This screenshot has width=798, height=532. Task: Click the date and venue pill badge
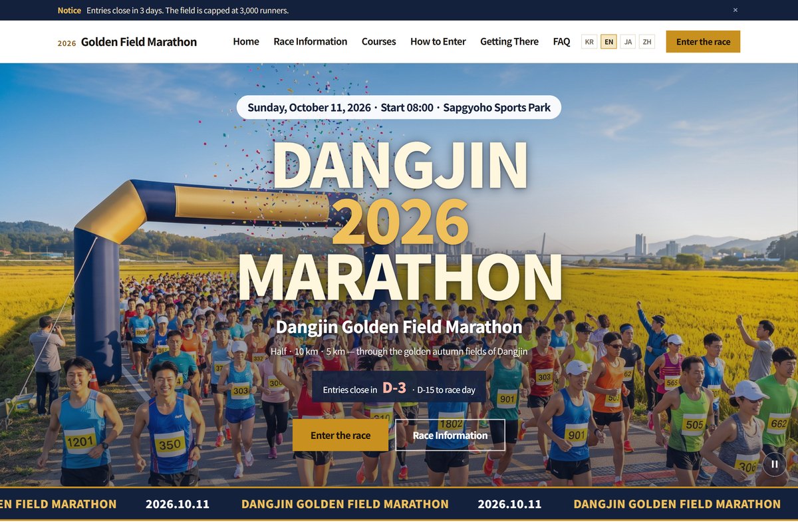point(399,108)
